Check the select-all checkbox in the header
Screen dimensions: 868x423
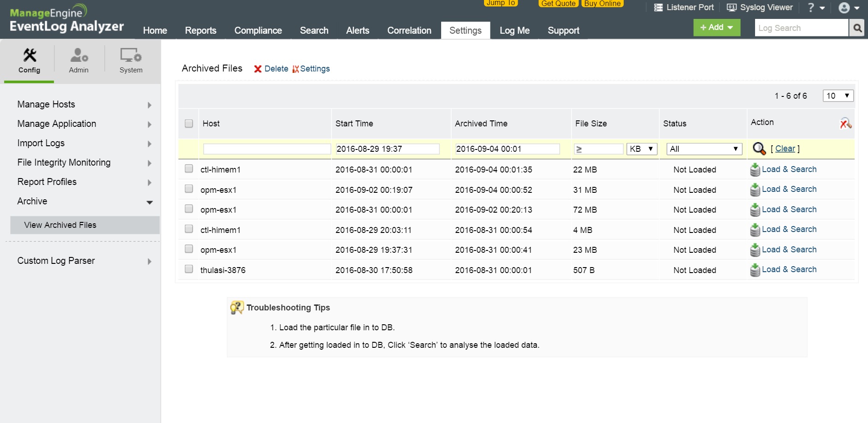(x=188, y=123)
